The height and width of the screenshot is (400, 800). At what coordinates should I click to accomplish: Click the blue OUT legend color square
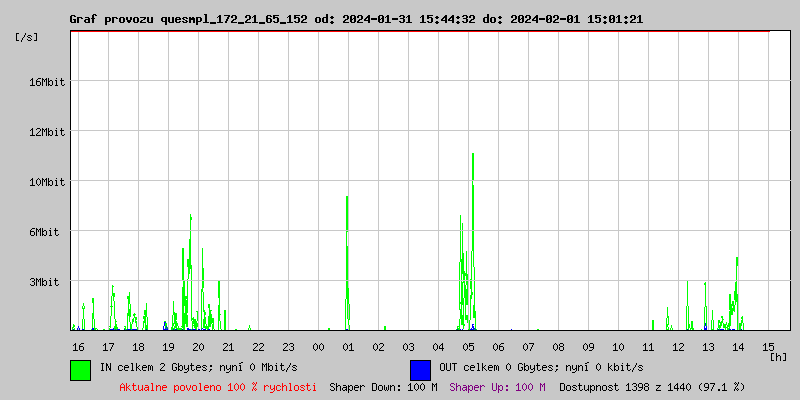click(420, 369)
